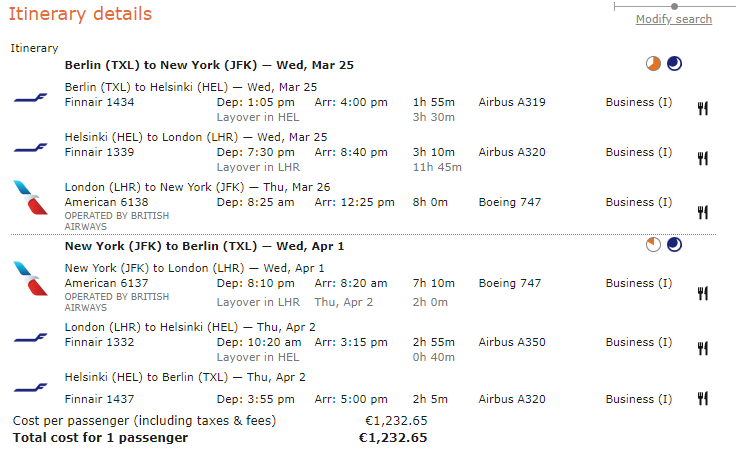Click the meal icon for American 6138
Screen dimensions: 736x456
pos(703,212)
